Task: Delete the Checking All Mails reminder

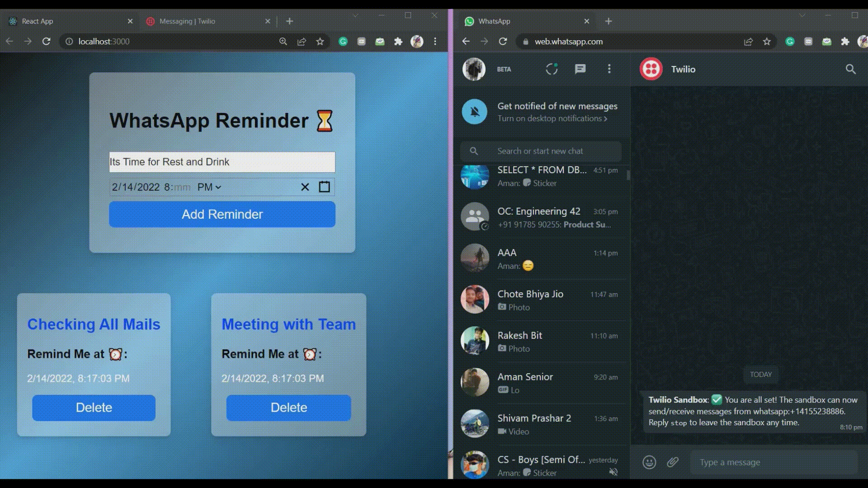Action: 94,407
